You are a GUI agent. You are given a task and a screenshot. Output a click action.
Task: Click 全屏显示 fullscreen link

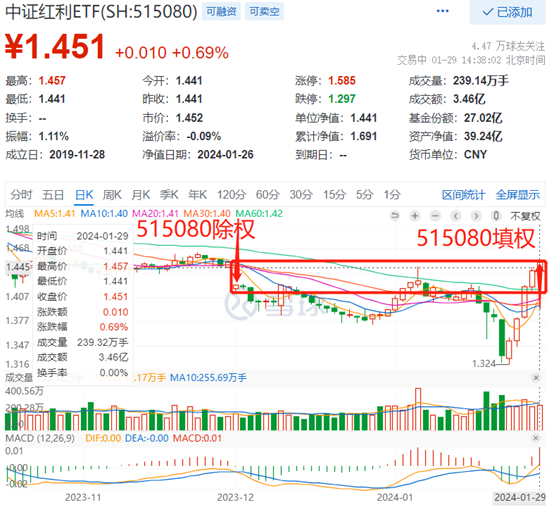[x=518, y=195]
